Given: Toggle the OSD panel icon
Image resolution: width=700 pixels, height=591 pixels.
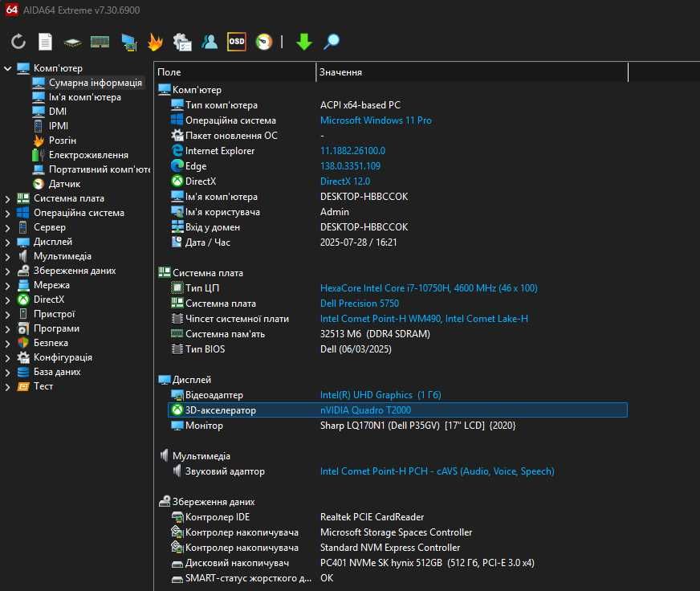Looking at the screenshot, I should point(237,42).
